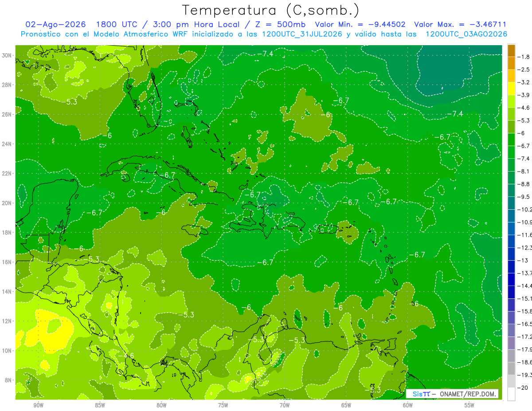Pick the white swatch below -20
This screenshot has width=532, height=411.
tap(511, 394)
